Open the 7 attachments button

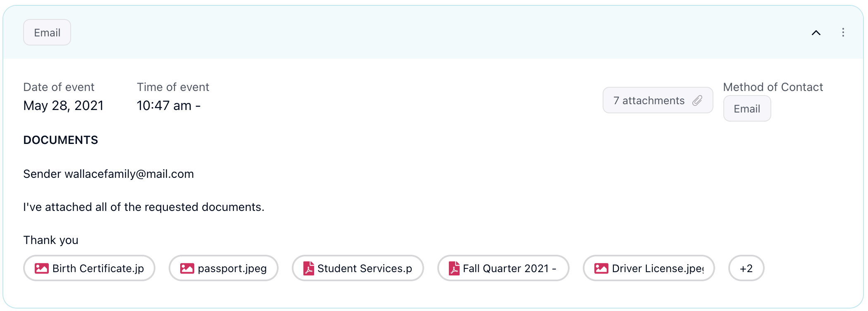tap(649, 100)
